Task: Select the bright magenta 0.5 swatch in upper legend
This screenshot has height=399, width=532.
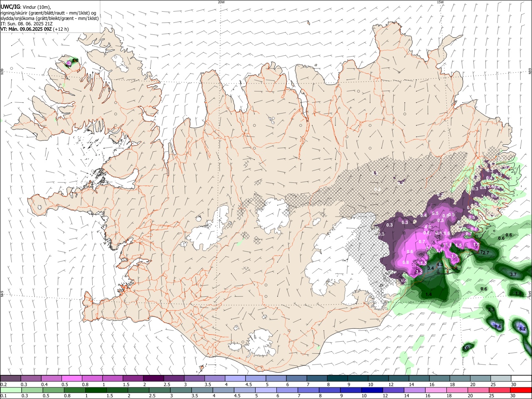Action: (x=71, y=378)
